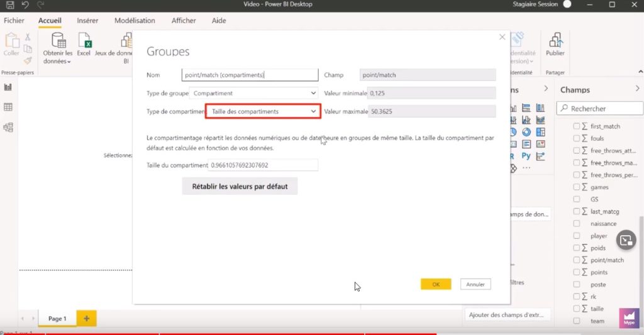Select the clustered bar chart visual
This screenshot has width=644, height=335.
point(526,108)
